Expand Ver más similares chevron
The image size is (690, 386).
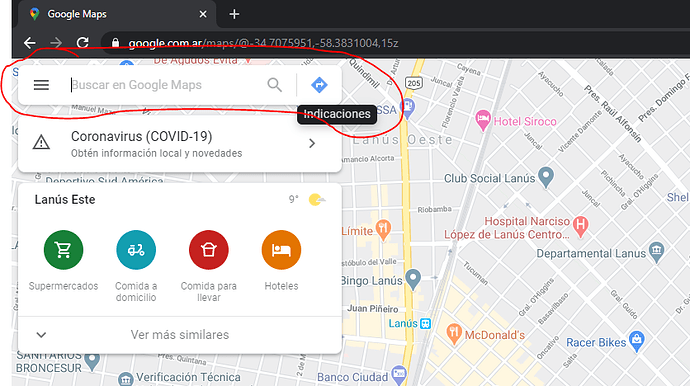click(x=41, y=335)
